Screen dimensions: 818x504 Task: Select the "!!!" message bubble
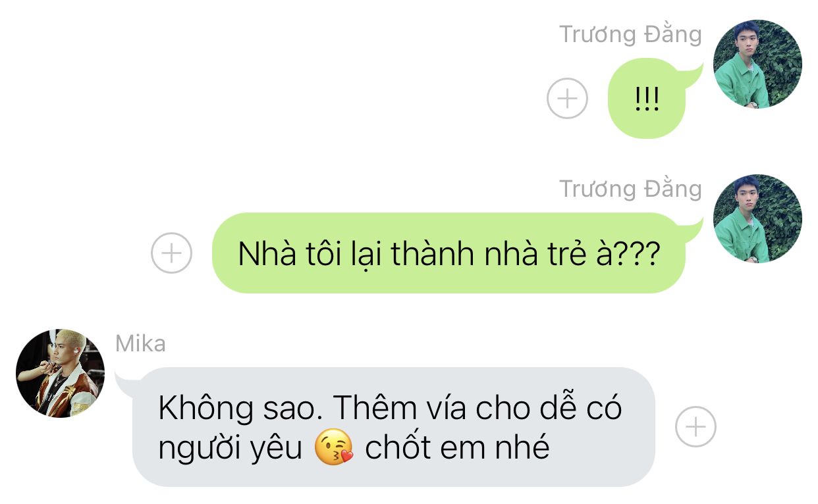click(x=647, y=99)
